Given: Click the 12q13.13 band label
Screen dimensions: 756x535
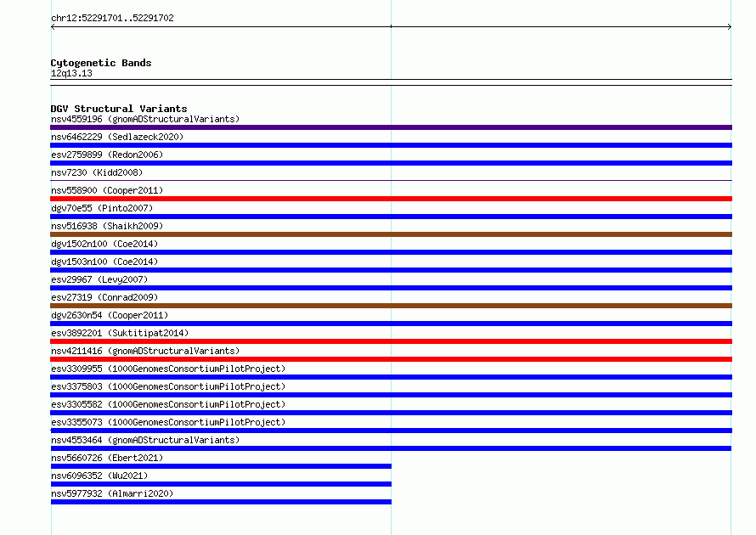Looking at the screenshot, I should coord(71,73).
